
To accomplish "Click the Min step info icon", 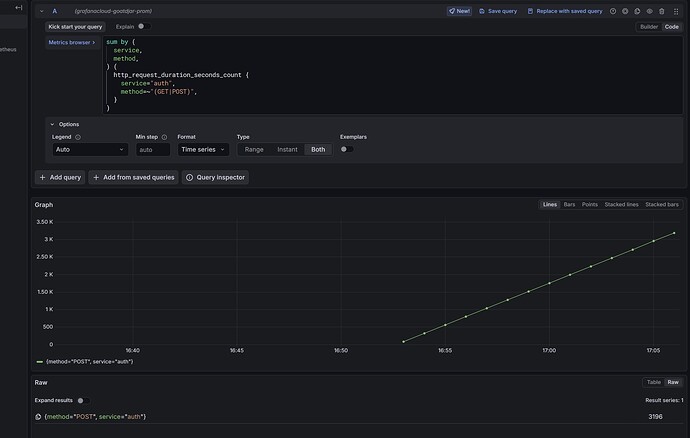I will pyautogui.click(x=165, y=137).
